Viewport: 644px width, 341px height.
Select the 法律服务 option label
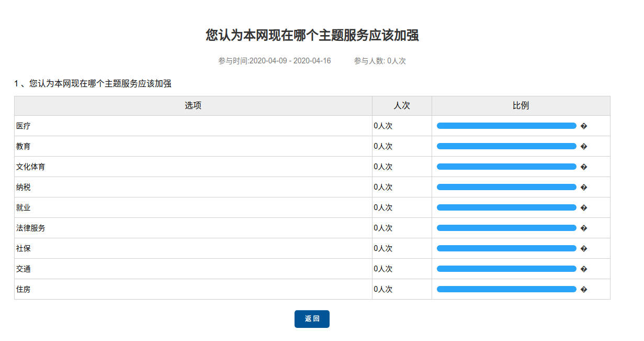[x=30, y=228]
